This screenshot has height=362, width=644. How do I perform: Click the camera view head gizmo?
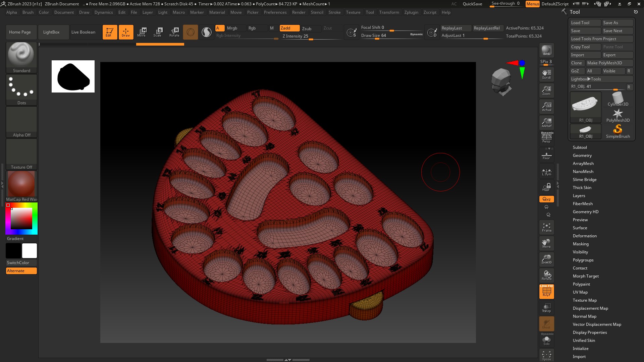point(501,82)
